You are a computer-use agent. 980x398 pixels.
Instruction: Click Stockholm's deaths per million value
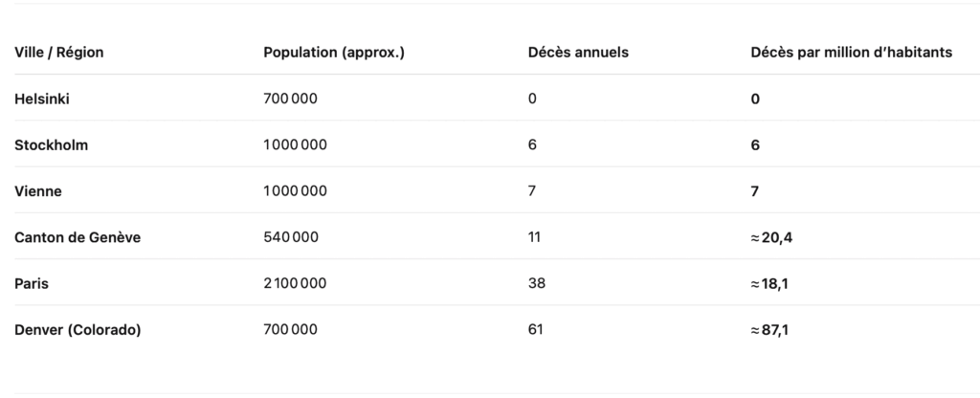[x=755, y=145]
